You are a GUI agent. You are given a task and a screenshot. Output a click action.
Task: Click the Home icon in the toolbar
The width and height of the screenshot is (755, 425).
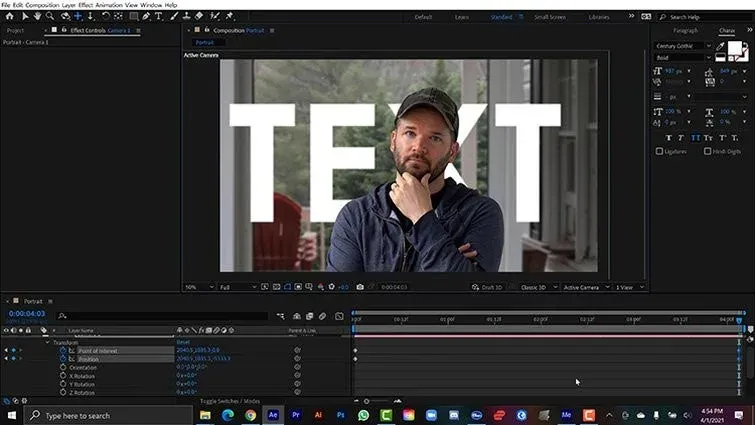[x=10, y=16]
